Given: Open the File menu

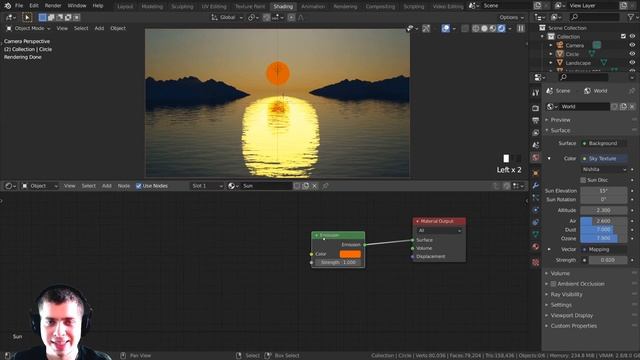Looking at the screenshot, I should (19, 6).
